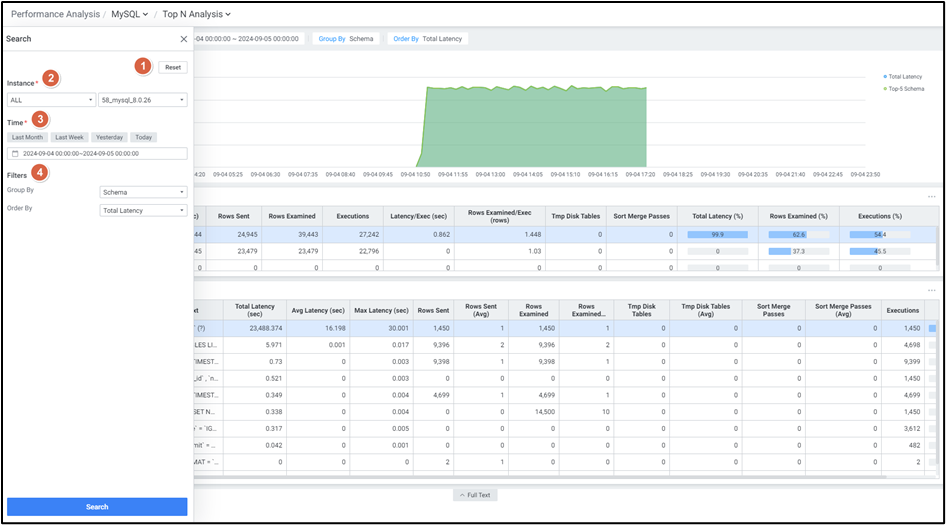946x525 pixels.
Task: Click the blue Search button
Action: click(97, 507)
